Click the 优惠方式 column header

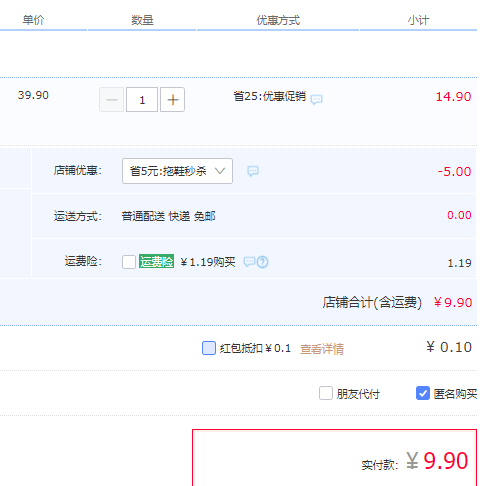coord(278,20)
